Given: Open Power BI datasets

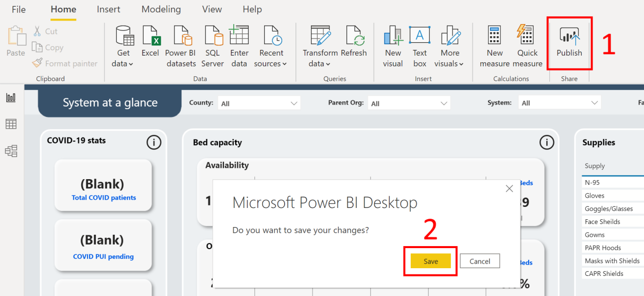Looking at the screenshot, I should 180,47.
